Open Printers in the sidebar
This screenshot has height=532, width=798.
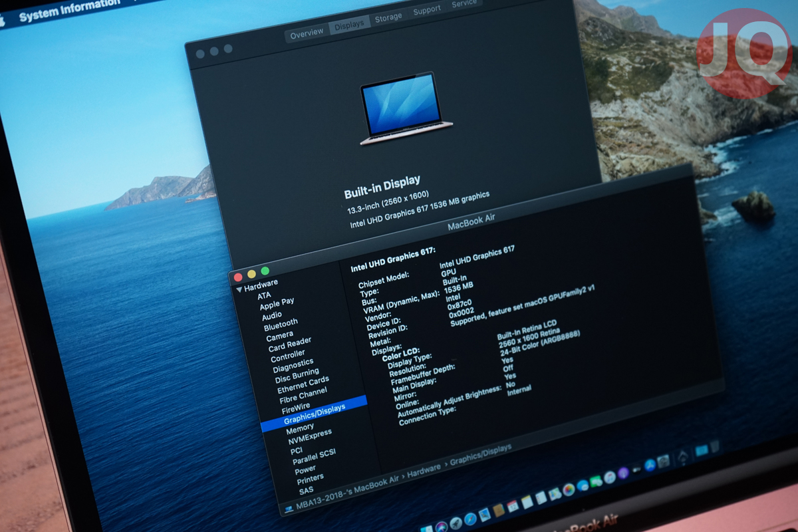310,478
